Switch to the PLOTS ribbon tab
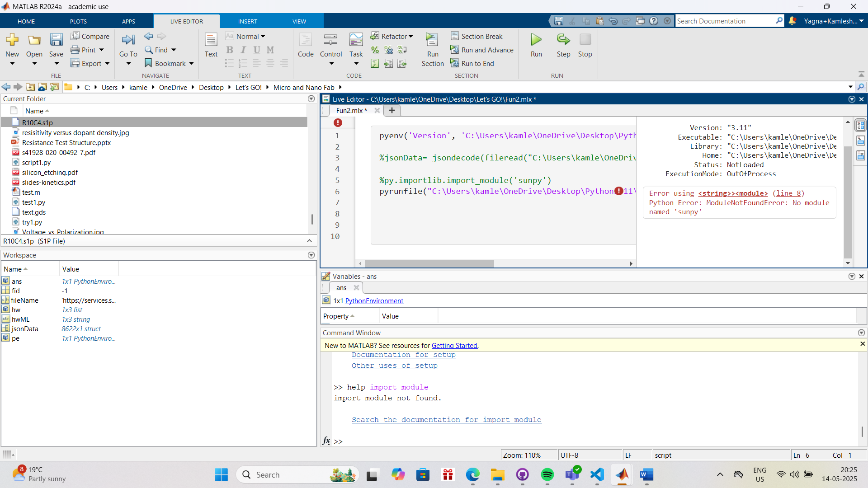Image resolution: width=868 pixels, height=488 pixels. click(78, 21)
